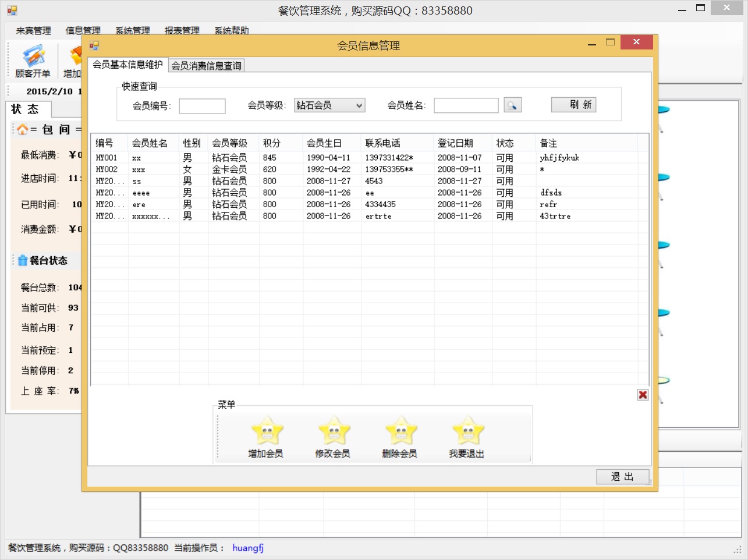Switch to the 会员消费信息查询 tab
The height and width of the screenshot is (560, 748).
tap(206, 66)
